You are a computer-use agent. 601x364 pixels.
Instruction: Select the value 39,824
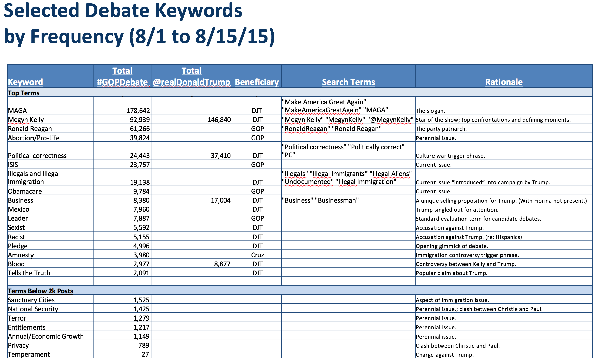tap(140, 138)
